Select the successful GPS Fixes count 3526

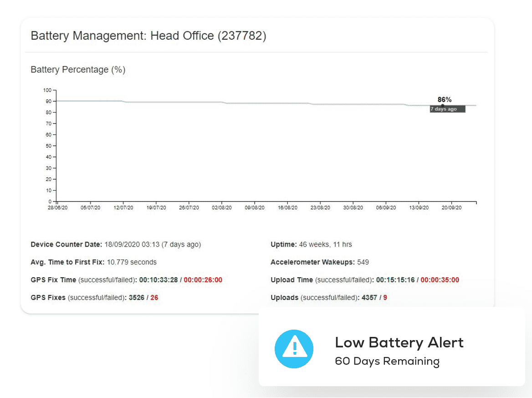[136, 298]
